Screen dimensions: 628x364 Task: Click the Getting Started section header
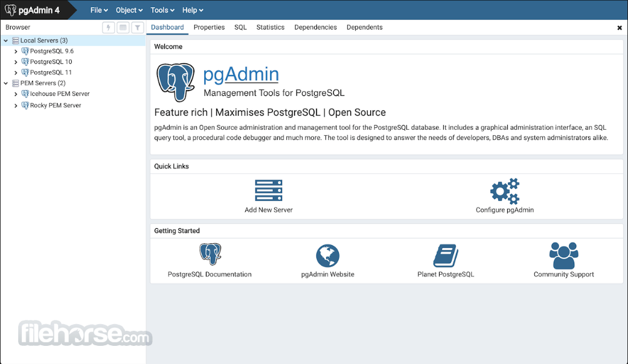[176, 231]
